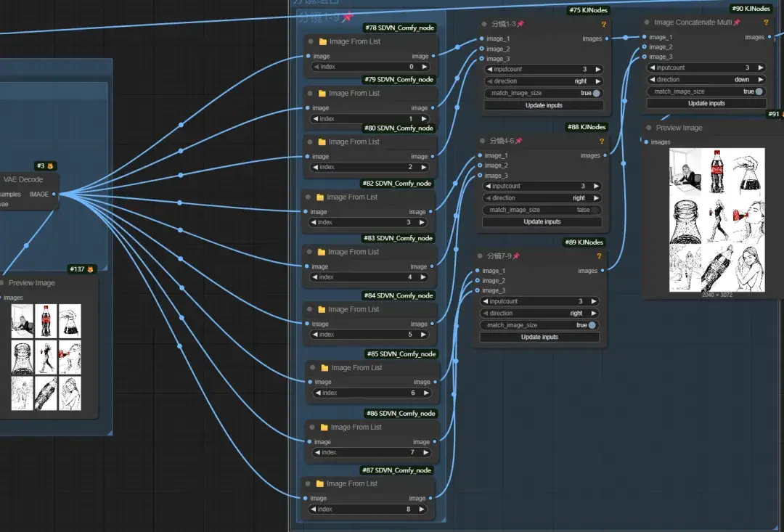Screen dimensions: 784x532
Task: Click the folder icon on Image From List node #85
Action: (x=325, y=367)
